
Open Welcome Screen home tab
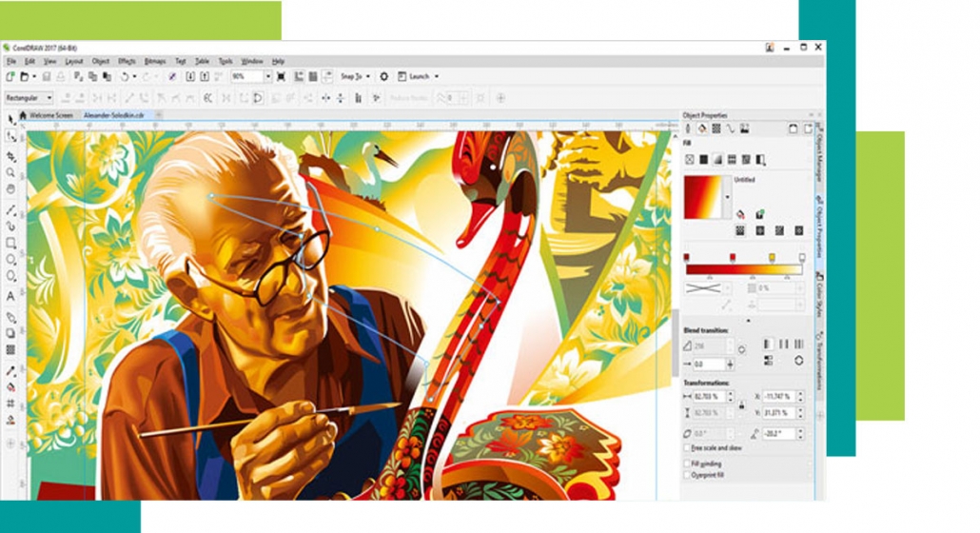point(47,115)
